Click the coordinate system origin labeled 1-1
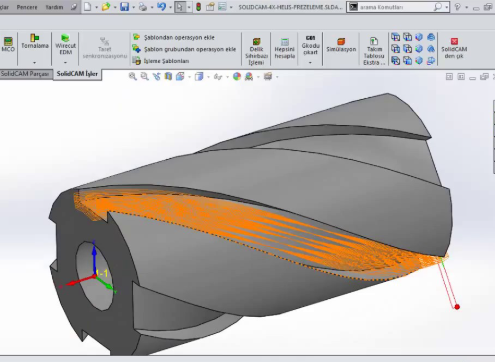This screenshot has width=495, height=362. point(94,276)
